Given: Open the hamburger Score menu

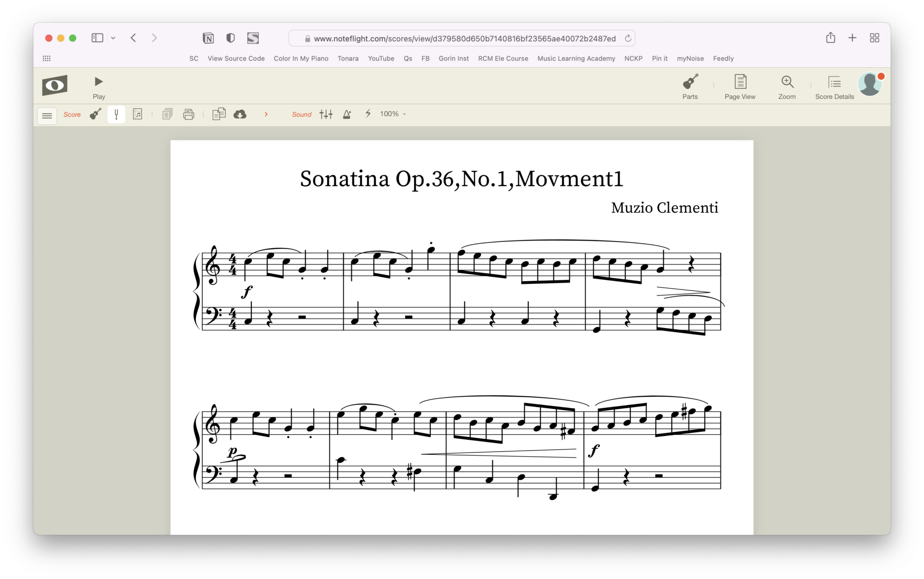Looking at the screenshot, I should 47,116.
